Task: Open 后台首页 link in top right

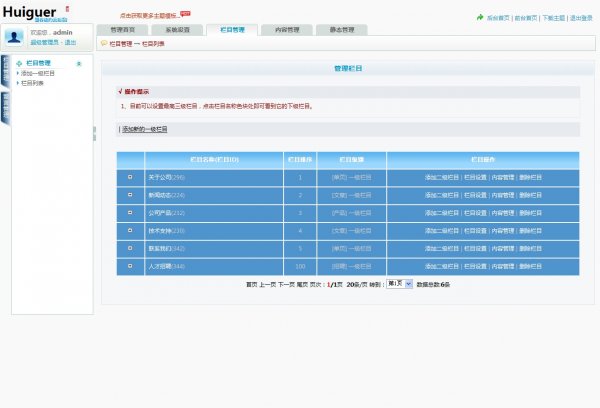Action: click(x=498, y=18)
